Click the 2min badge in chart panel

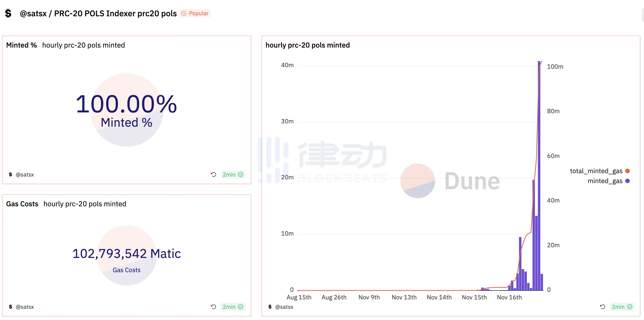[x=622, y=307]
